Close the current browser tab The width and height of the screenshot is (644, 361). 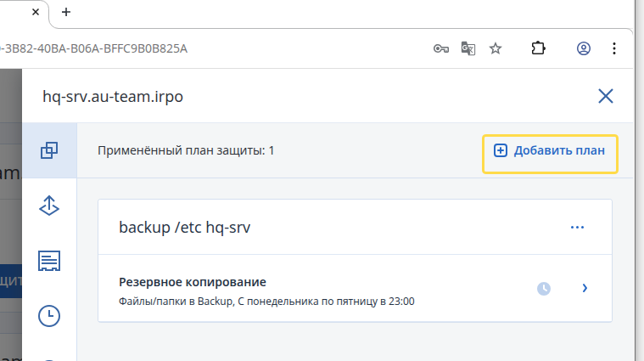tap(36, 12)
